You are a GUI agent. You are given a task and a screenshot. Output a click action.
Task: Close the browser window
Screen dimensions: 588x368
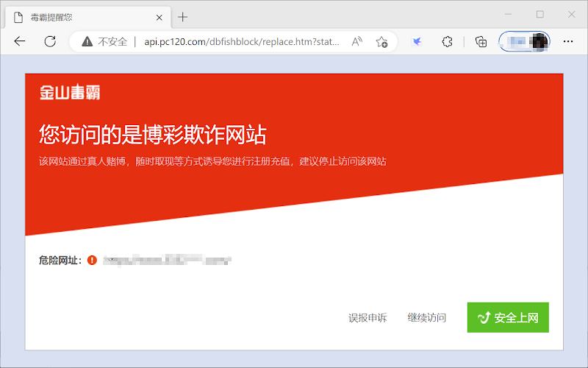click(x=572, y=14)
